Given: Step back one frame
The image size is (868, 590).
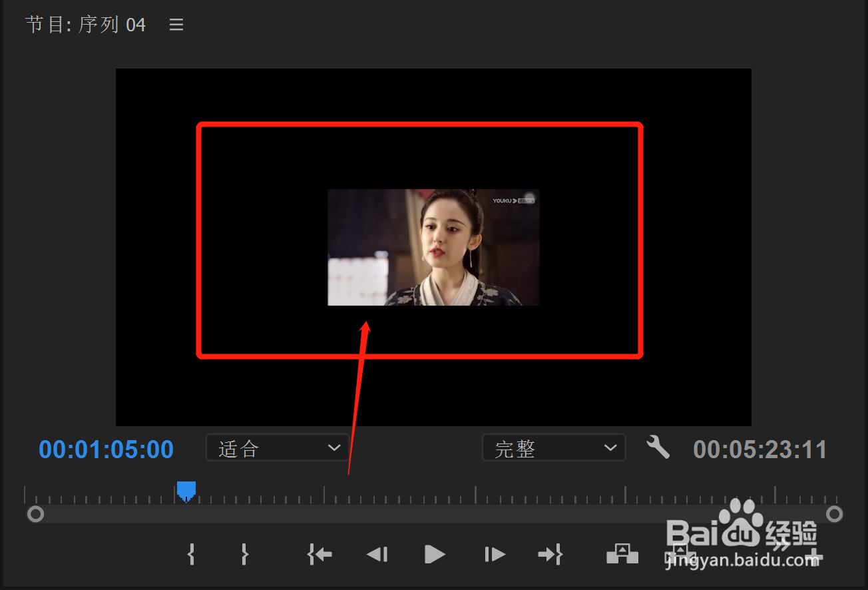Looking at the screenshot, I should click(x=377, y=554).
